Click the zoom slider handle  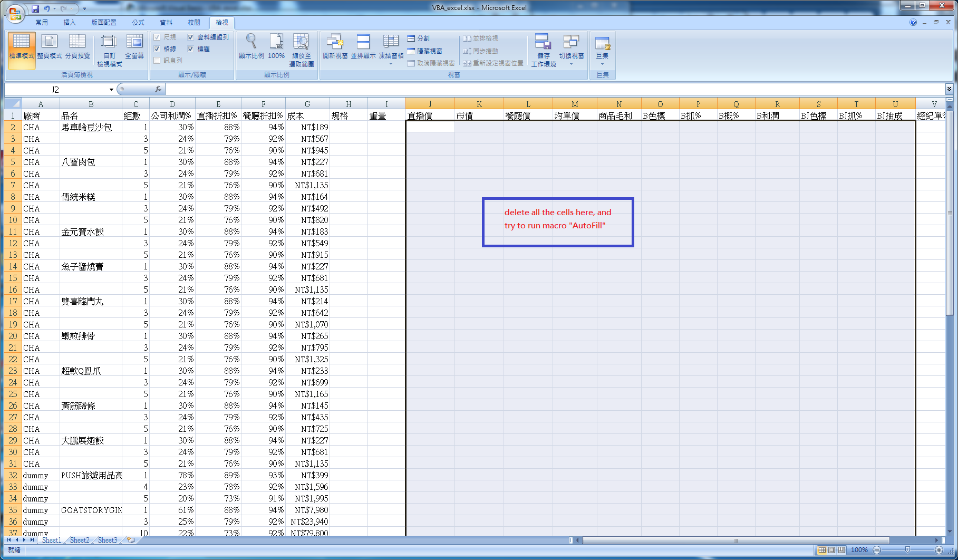907,550
